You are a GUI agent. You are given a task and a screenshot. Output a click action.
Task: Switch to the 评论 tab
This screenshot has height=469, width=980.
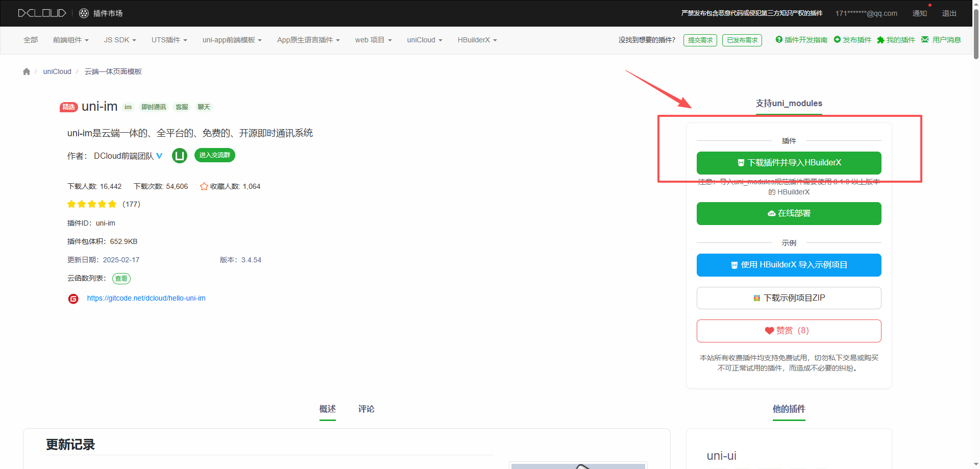click(366, 409)
